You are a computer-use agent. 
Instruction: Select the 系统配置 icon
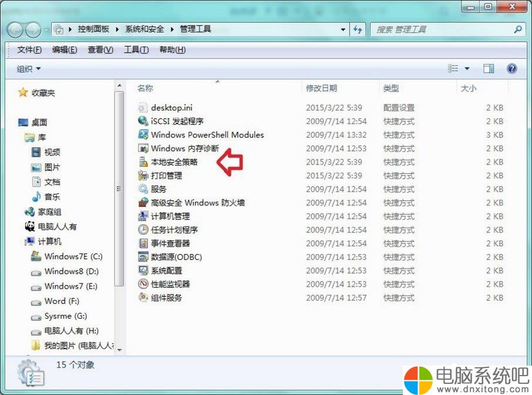[x=143, y=270]
